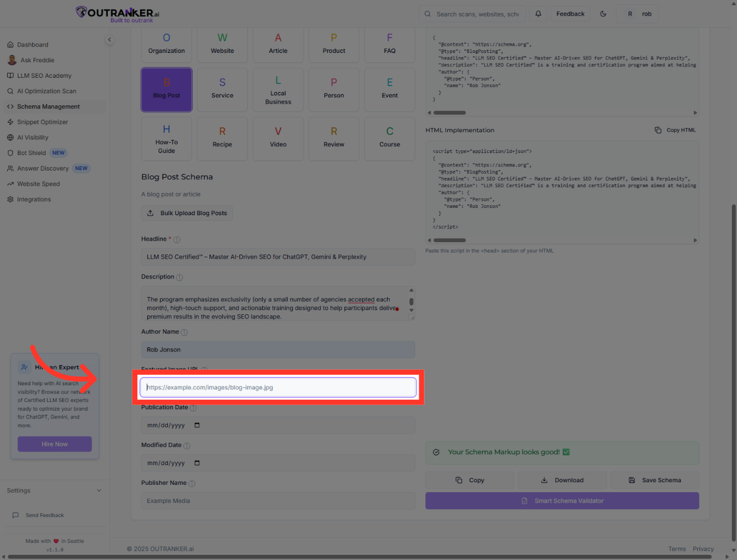Download the schema file
737x560 pixels.
pyautogui.click(x=562, y=480)
